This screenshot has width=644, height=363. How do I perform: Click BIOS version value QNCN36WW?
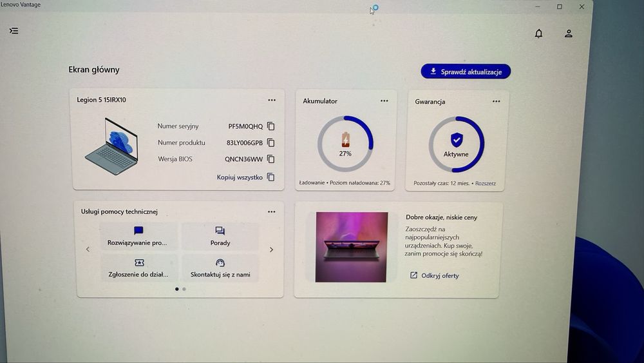click(243, 159)
